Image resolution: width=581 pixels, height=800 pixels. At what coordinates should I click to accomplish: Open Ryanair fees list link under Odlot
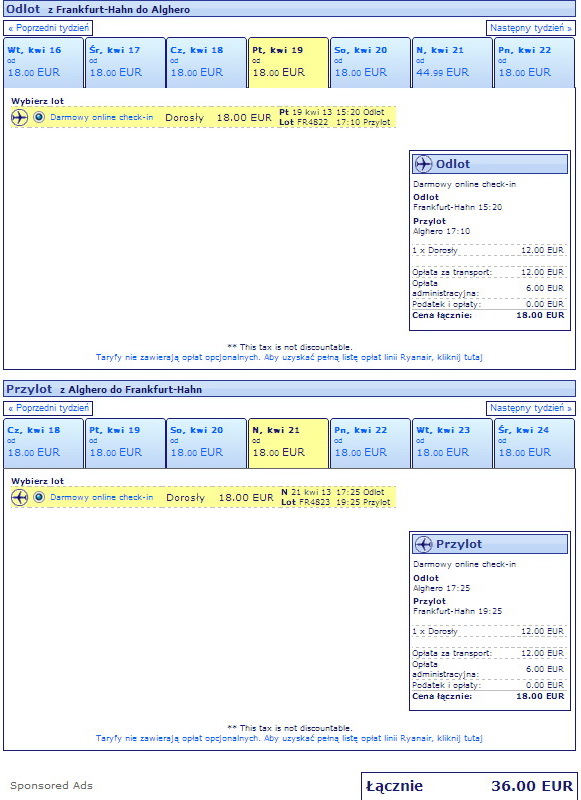point(289,357)
